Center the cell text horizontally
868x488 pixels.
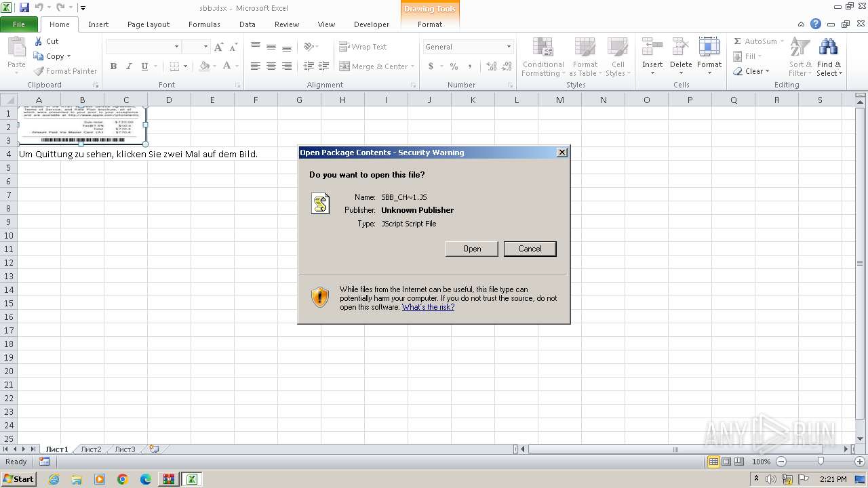click(271, 66)
